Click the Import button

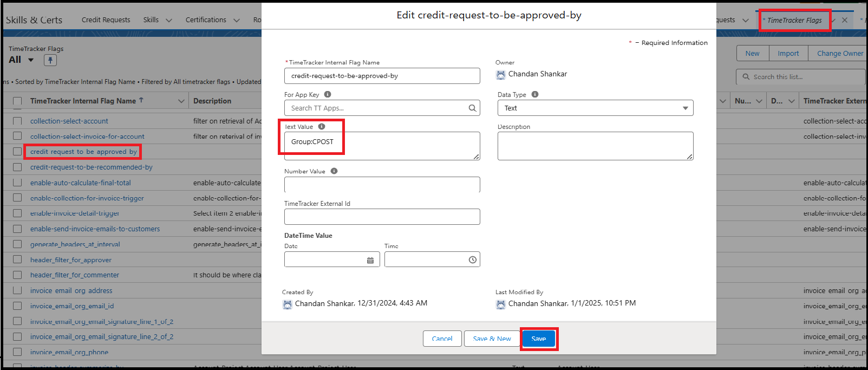[x=788, y=53]
